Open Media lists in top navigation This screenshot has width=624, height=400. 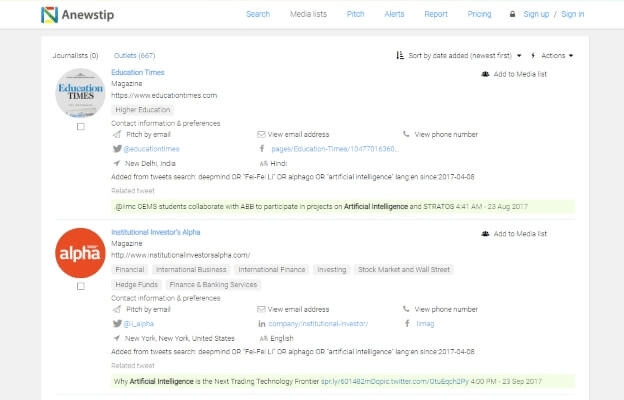[x=308, y=14]
